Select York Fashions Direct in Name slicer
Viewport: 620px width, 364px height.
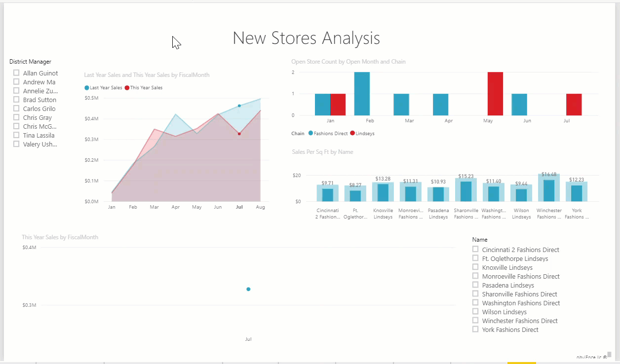click(x=475, y=329)
